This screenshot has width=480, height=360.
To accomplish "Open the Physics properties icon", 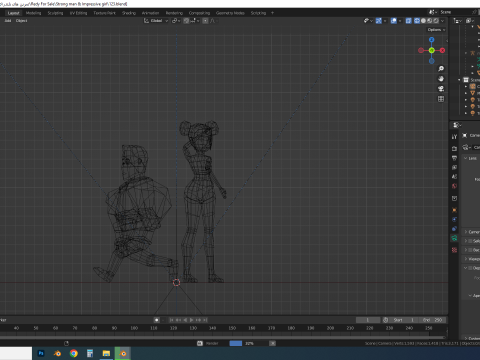I will click(454, 219).
